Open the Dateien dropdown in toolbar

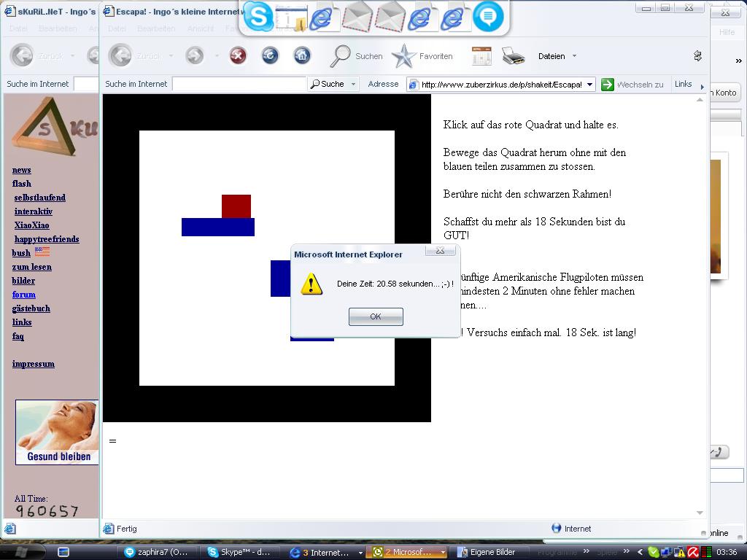tap(557, 56)
